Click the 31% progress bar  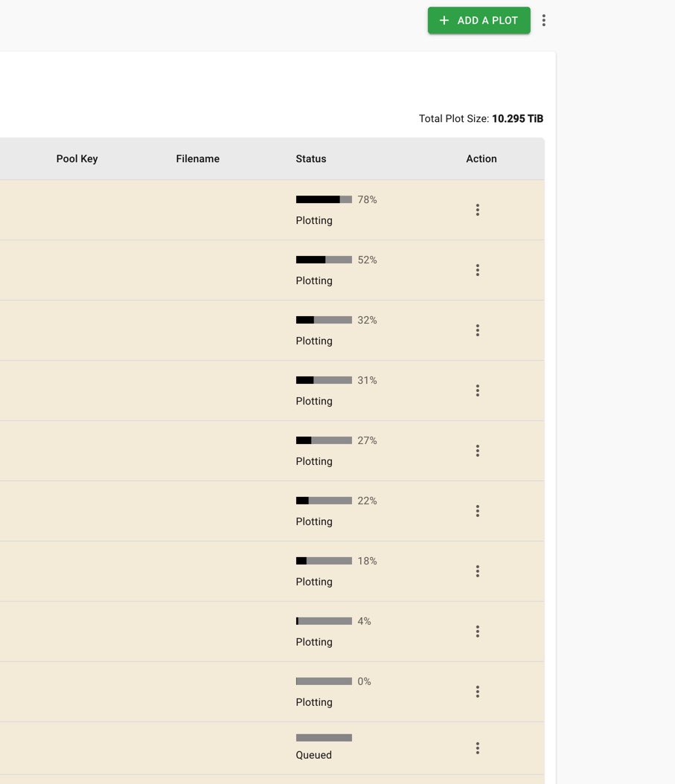click(x=324, y=380)
